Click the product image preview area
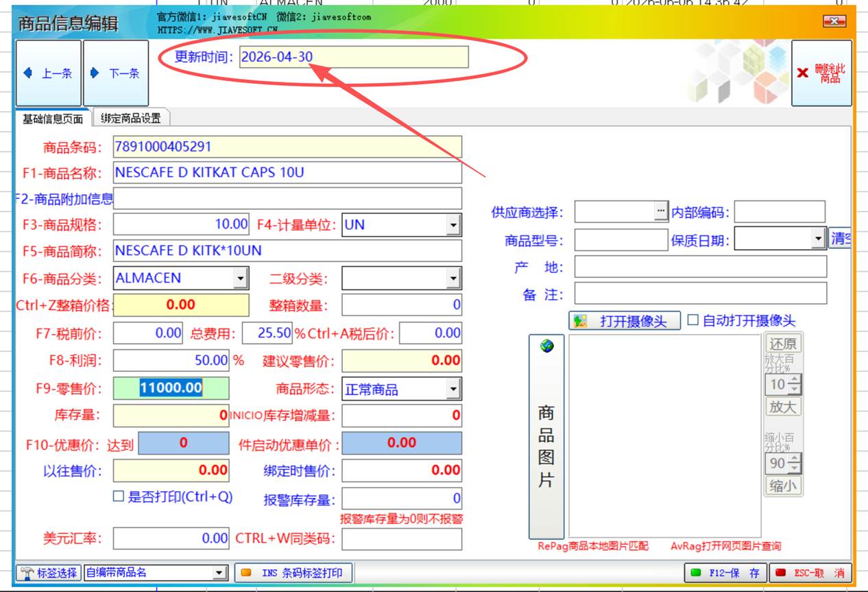This screenshot has height=592, width=868. click(x=664, y=436)
